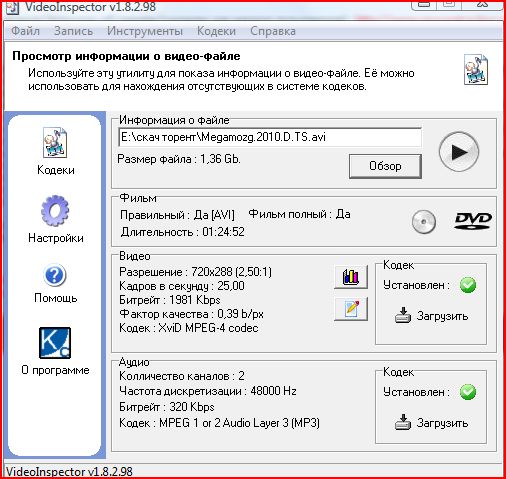This screenshot has width=506, height=479.
Task: Open the Кодеки menu
Action: [216, 31]
